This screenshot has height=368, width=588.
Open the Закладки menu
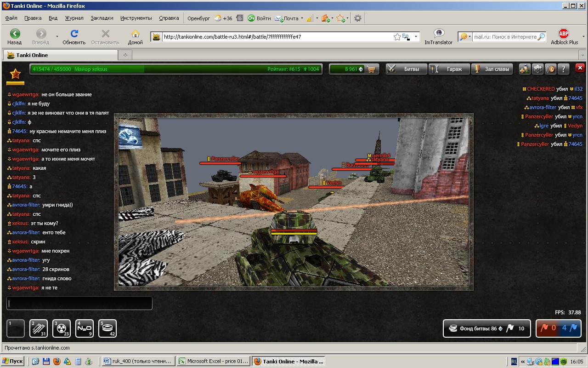tap(102, 18)
